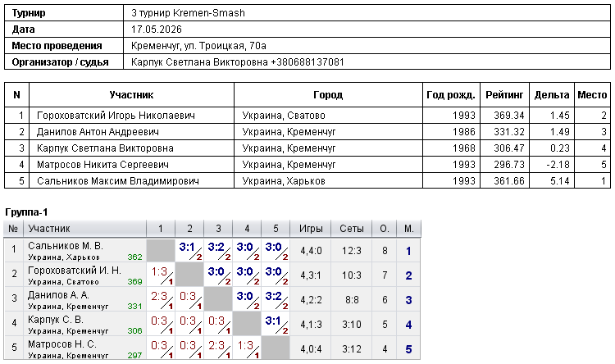This screenshot has height=364, width=615.
Task: Click the Сеты column header in group table
Action: pos(352,229)
